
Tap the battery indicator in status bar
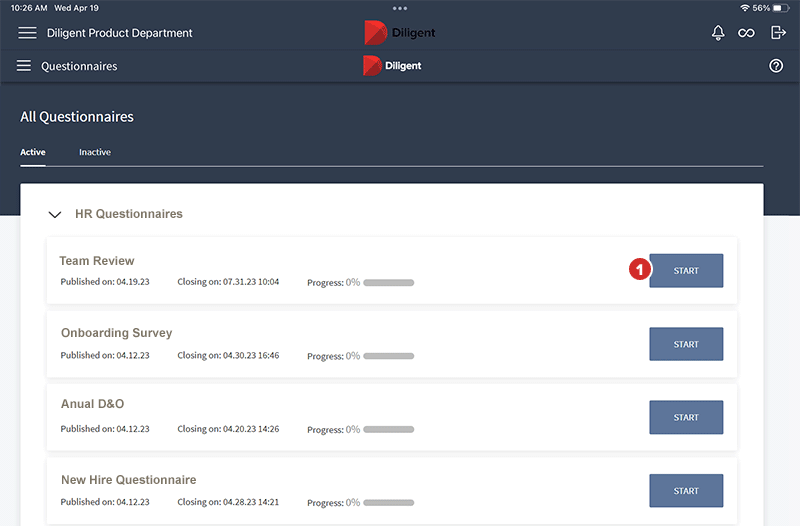point(782,8)
